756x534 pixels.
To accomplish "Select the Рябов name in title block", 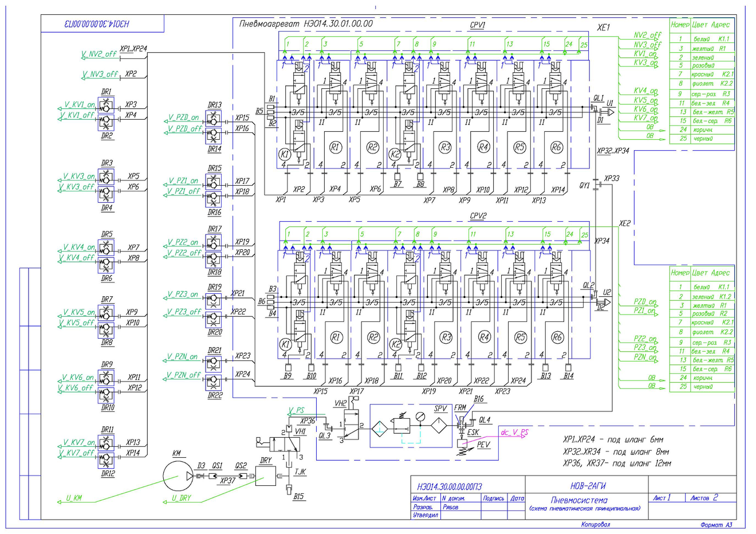I will (x=450, y=507).
